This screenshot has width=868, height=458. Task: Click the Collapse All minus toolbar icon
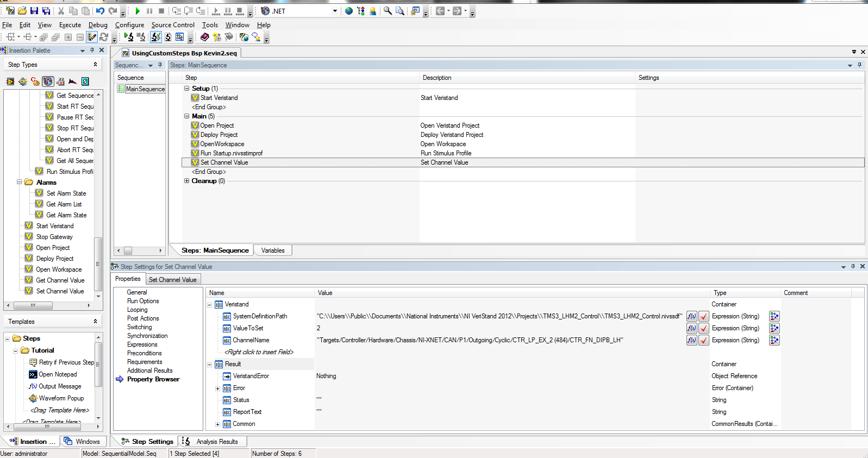coord(80,37)
